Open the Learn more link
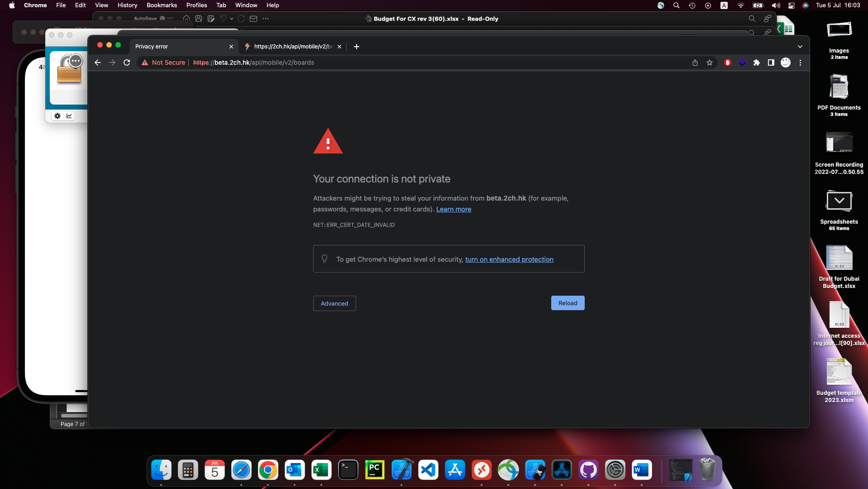 (x=454, y=209)
